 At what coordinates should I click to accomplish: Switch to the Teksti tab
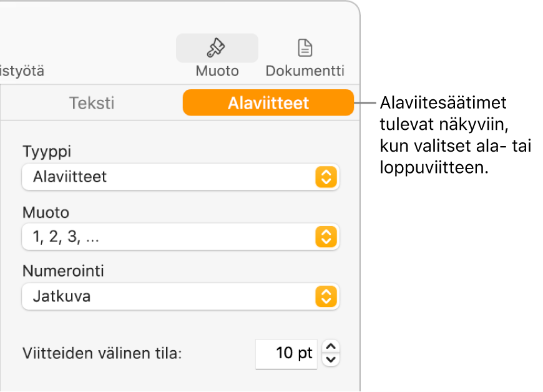coord(91,103)
